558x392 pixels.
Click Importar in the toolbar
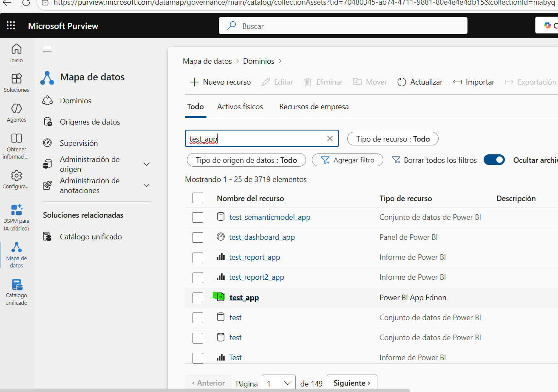click(473, 82)
